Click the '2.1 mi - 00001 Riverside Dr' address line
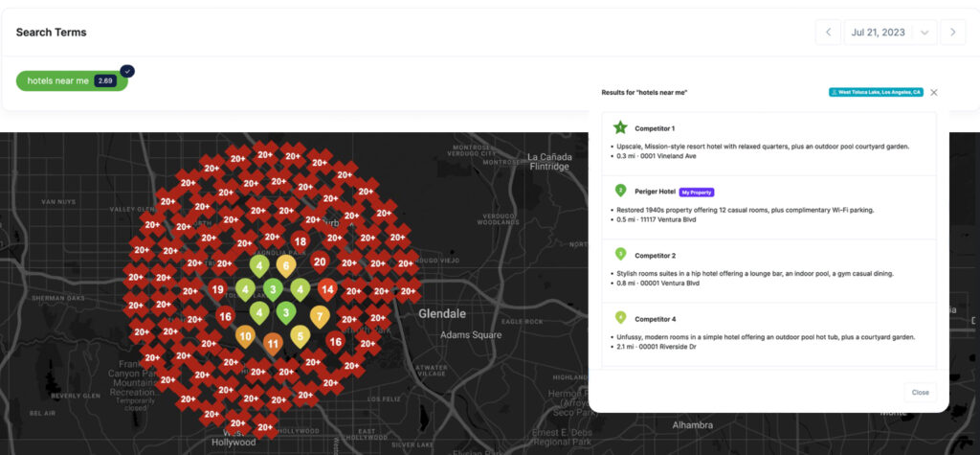The image size is (980, 455). tap(658, 347)
